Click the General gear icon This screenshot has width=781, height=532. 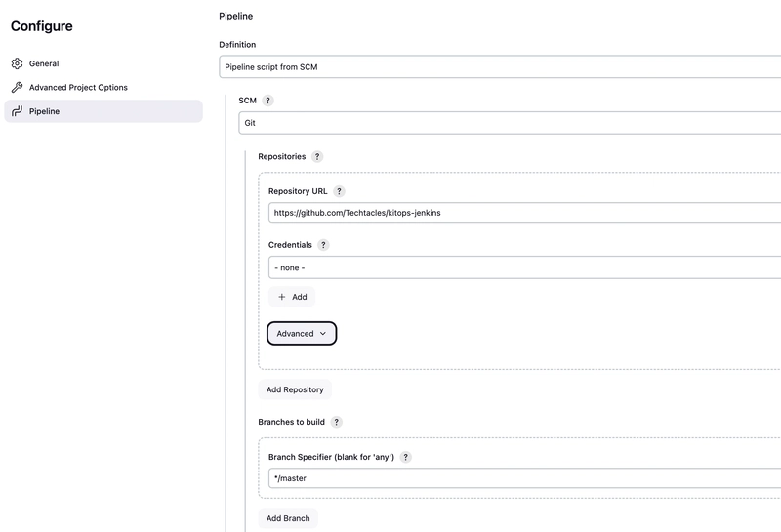tap(17, 64)
